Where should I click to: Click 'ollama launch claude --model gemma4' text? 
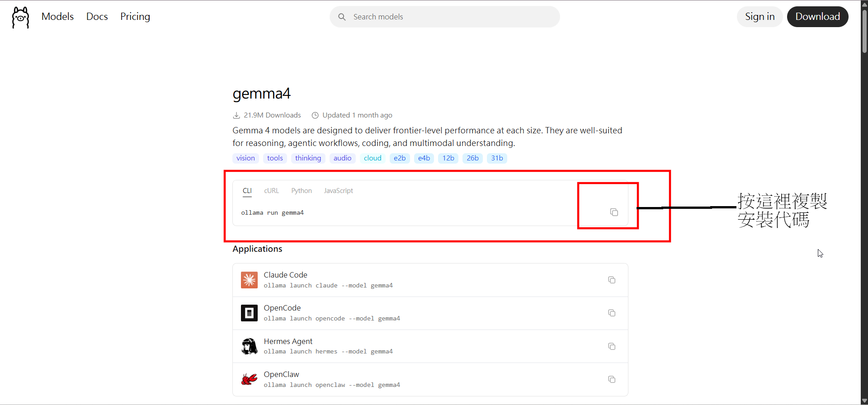pos(329,286)
